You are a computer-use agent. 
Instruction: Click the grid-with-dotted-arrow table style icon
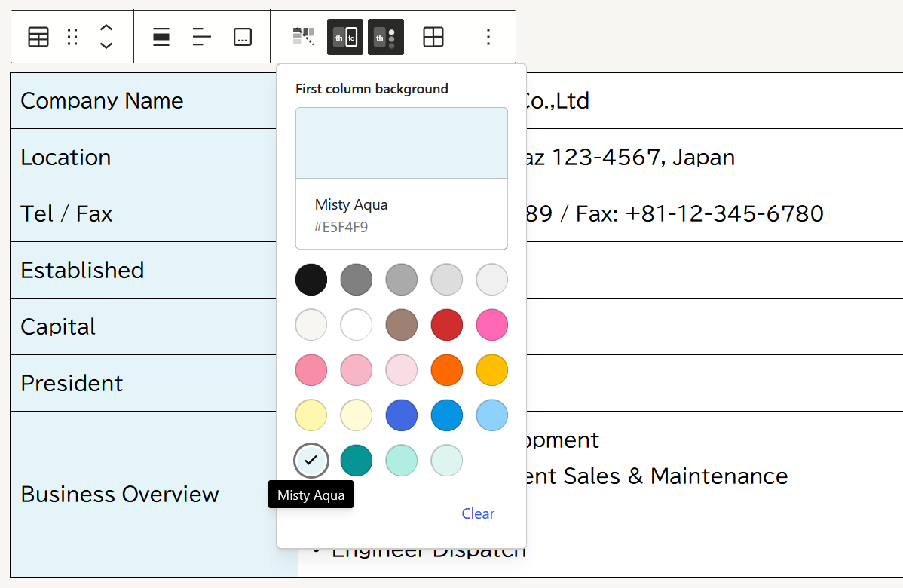point(304,37)
